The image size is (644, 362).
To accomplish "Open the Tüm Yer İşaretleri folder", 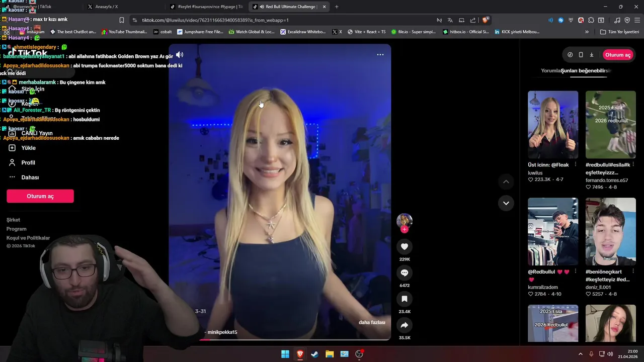I will point(620,32).
